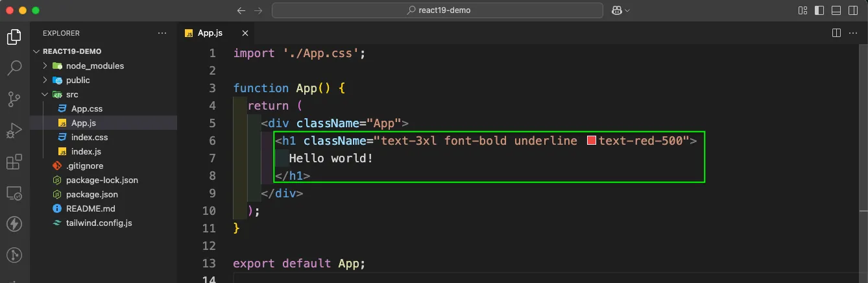Open the circled git branch icon in the activity bar
The image size is (868, 283).
14,255
